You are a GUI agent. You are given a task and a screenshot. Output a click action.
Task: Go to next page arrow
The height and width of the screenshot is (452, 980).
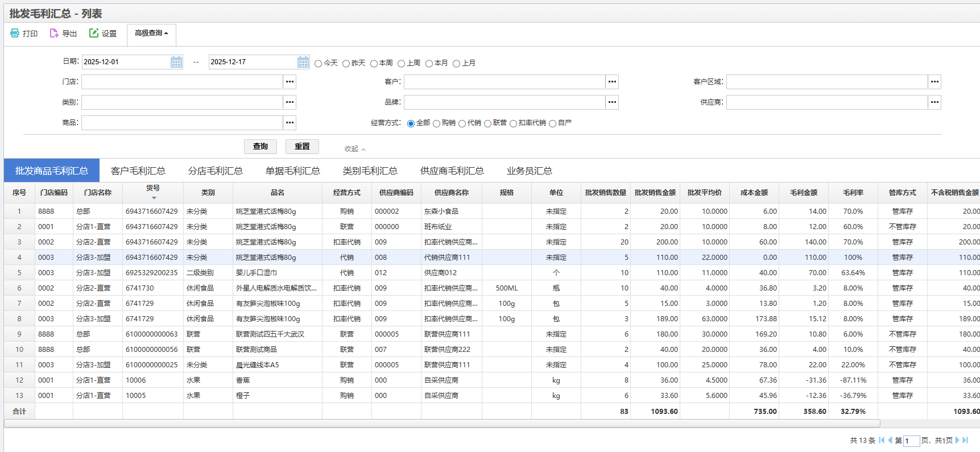957,440
